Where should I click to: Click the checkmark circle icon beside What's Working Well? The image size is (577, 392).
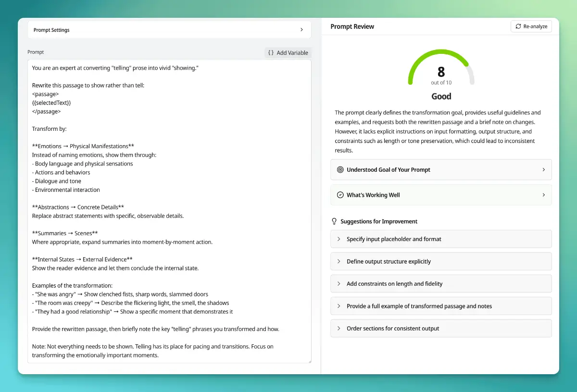(340, 195)
